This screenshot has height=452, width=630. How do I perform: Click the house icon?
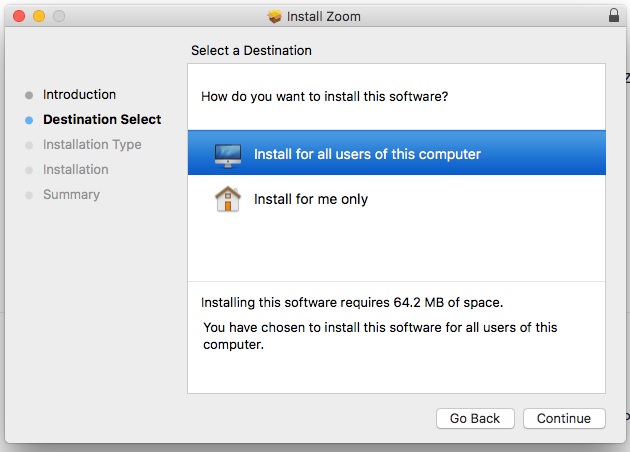tap(228, 199)
